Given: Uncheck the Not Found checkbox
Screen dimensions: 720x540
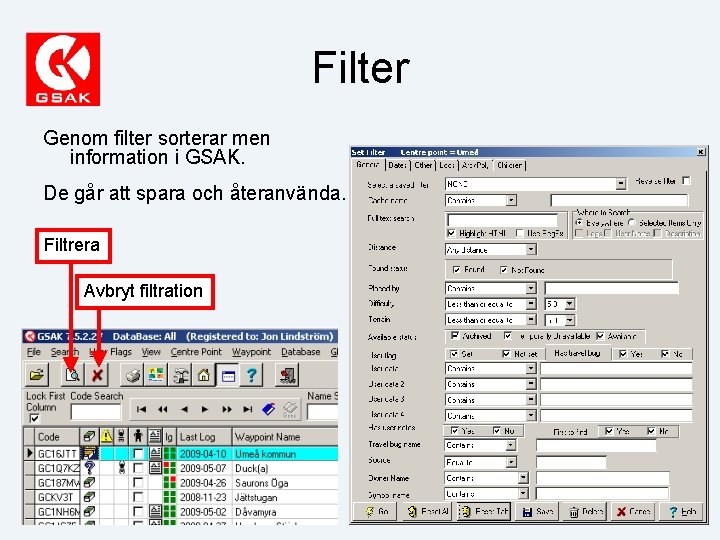Looking at the screenshot, I should (504, 270).
